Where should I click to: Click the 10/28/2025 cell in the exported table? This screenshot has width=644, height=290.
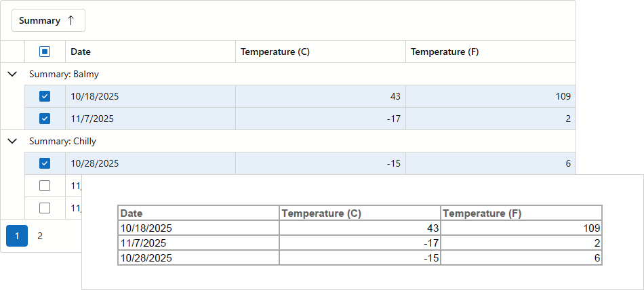pos(146,258)
